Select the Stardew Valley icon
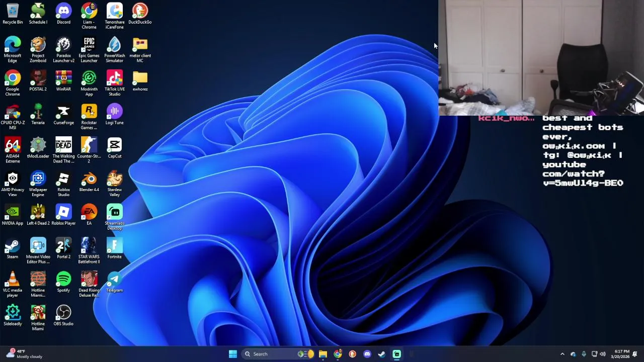This screenshot has width=644, height=362. tap(115, 184)
